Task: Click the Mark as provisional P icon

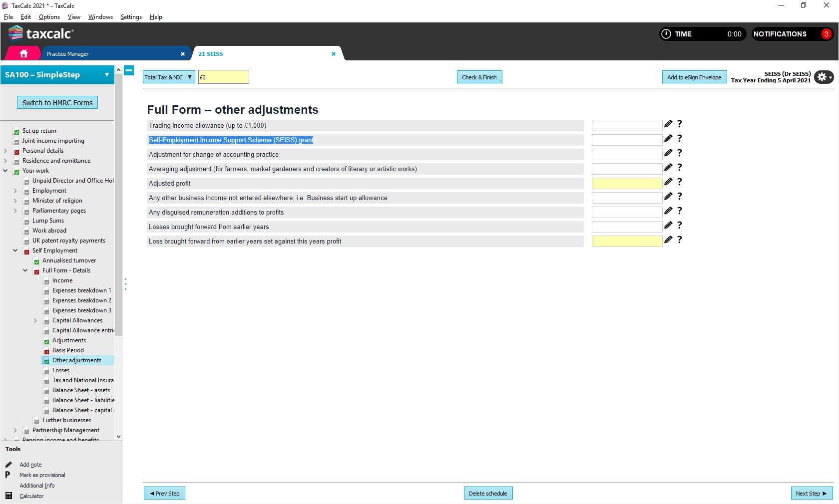Action: (x=7, y=475)
